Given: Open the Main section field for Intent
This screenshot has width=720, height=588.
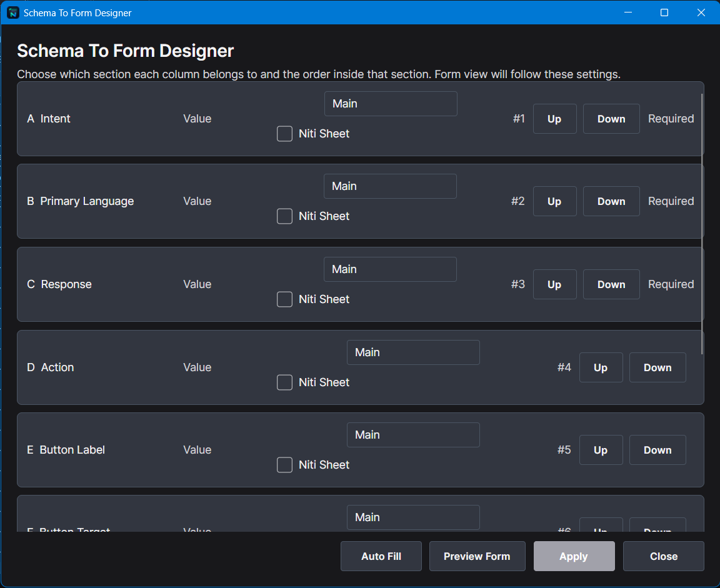Looking at the screenshot, I should click(x=391, y=104).
